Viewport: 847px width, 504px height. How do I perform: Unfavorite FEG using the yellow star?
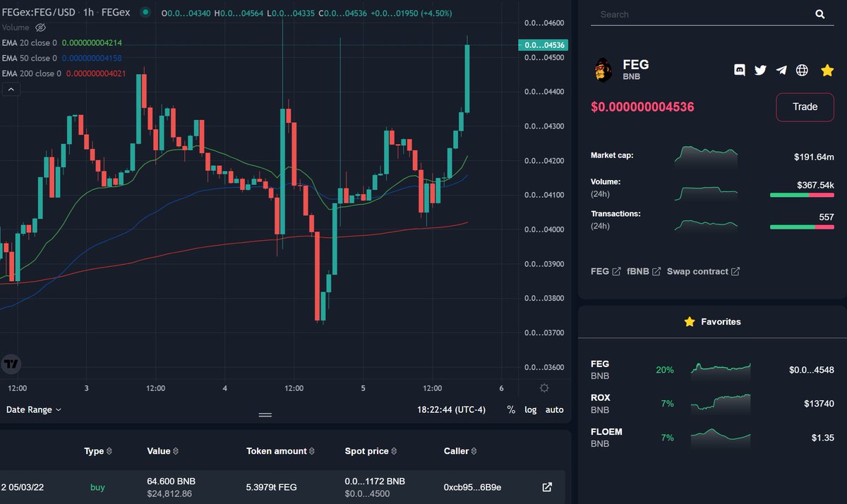click(827, 71)
